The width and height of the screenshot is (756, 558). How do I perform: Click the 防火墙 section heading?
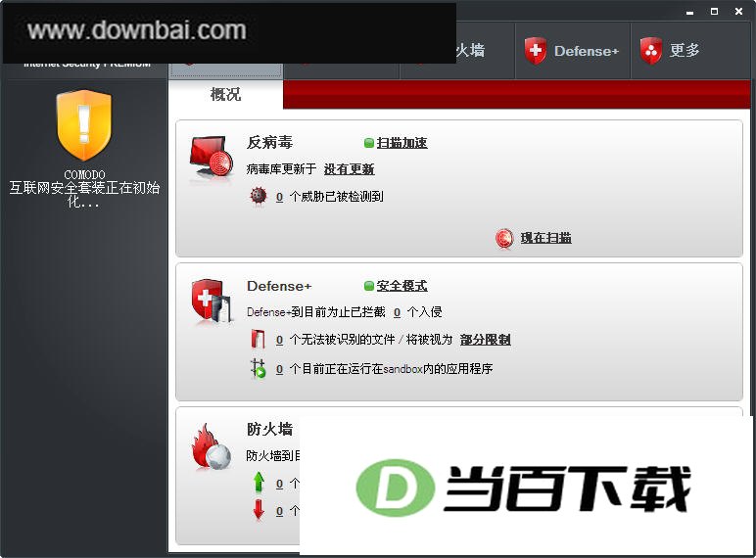point(269,429)
